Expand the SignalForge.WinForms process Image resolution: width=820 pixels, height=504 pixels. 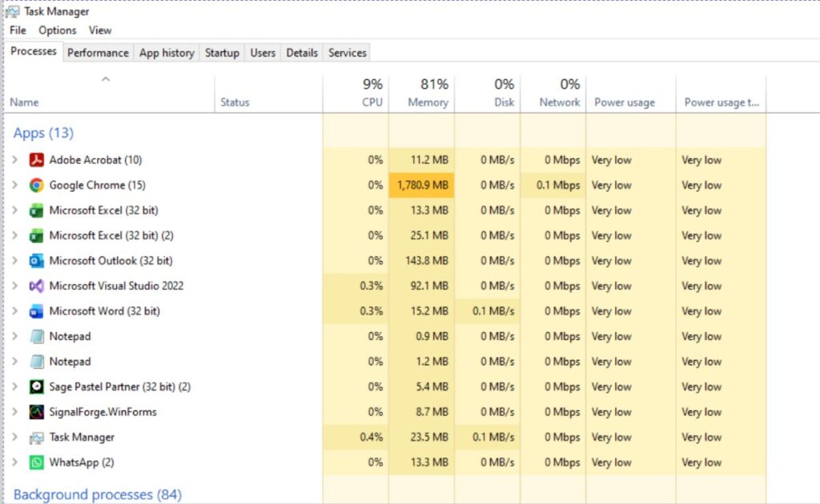14,412
